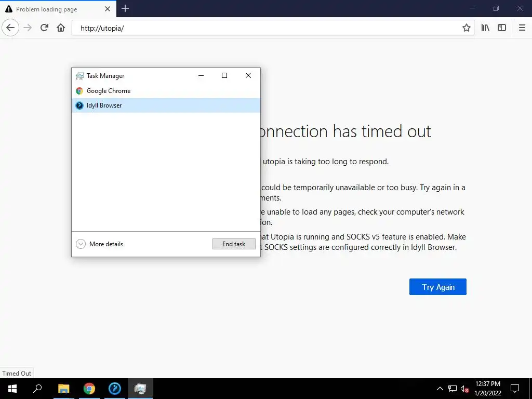Click the Idyll Browser icon in Task Manager
Screen dimensions: 532x399
point(79,105)
